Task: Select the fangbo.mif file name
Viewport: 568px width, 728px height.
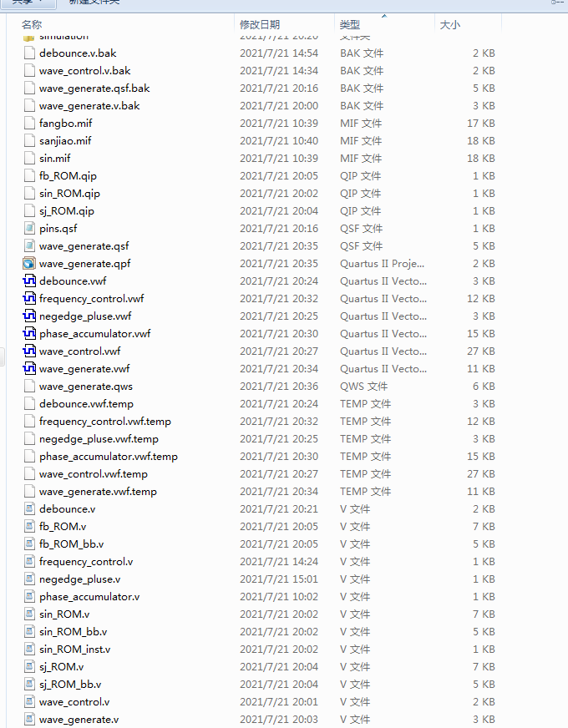Action: pyautogui.click(x=65, y=124)
